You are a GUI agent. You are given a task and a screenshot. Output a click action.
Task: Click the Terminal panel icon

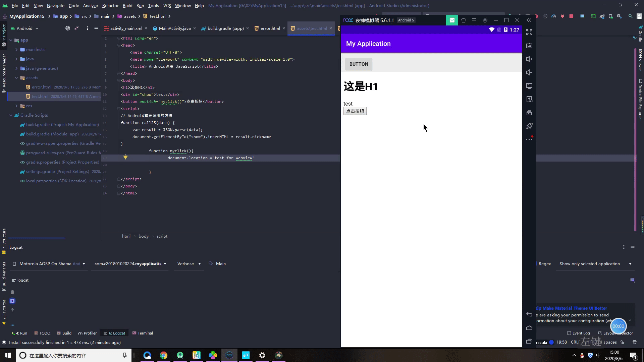click(143, 333)
